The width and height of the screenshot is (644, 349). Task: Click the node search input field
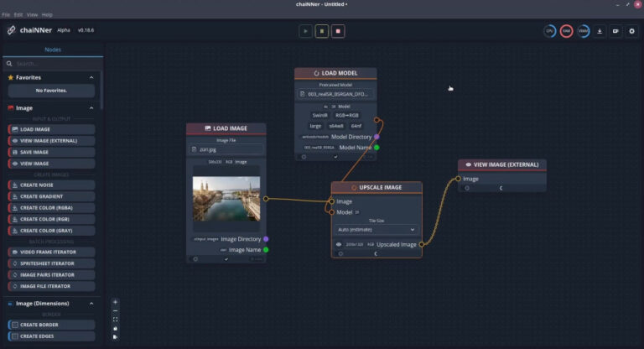(52, 63)
